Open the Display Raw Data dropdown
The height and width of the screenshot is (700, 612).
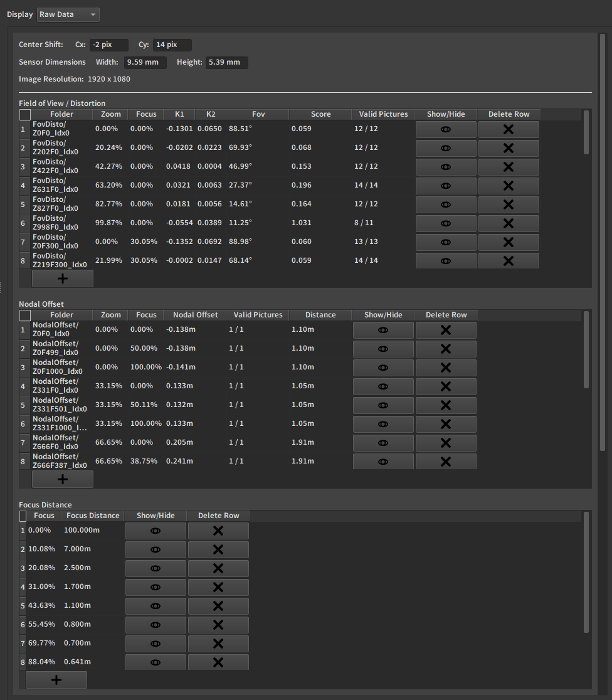click(x=68, y=14)
